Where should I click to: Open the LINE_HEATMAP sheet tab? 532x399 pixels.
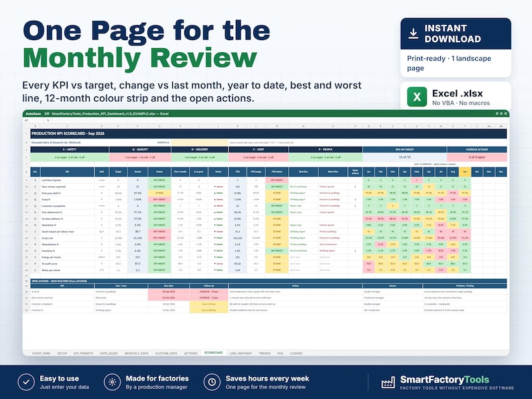click(241, 353)
